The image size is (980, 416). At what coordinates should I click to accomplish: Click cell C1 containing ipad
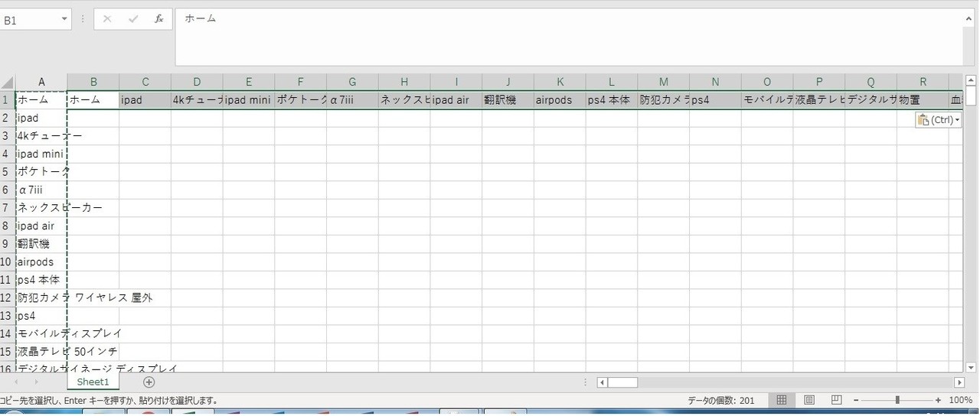click(145, 100)
